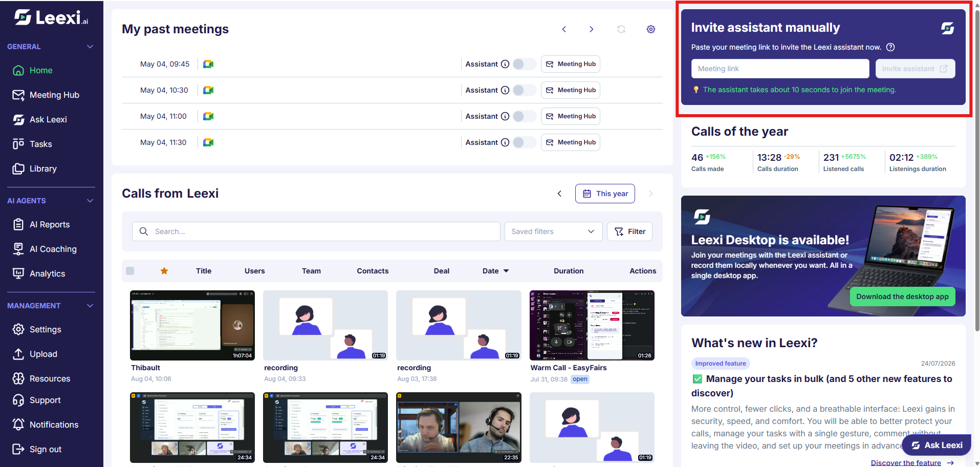Open the Settings gear icon in the sidebar

point(18,329)
